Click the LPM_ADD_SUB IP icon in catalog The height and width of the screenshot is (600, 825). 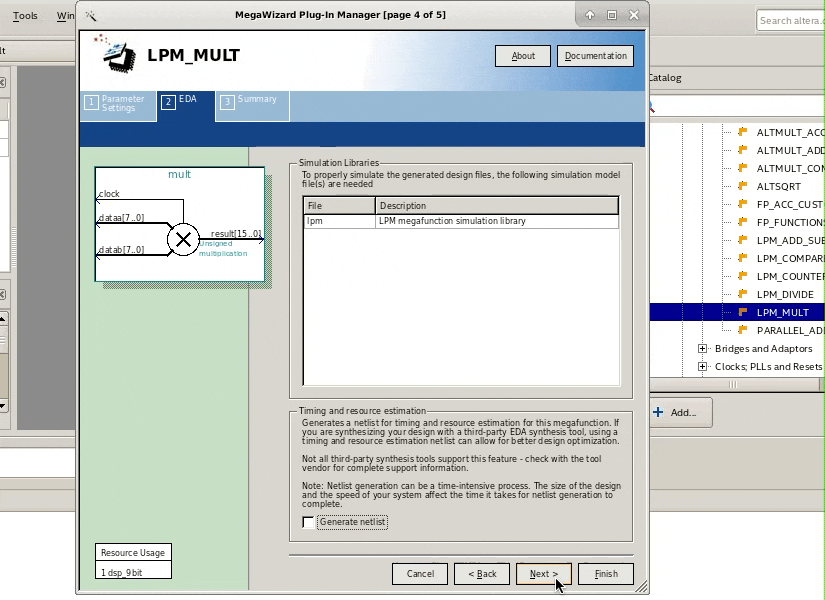(743, 240)
